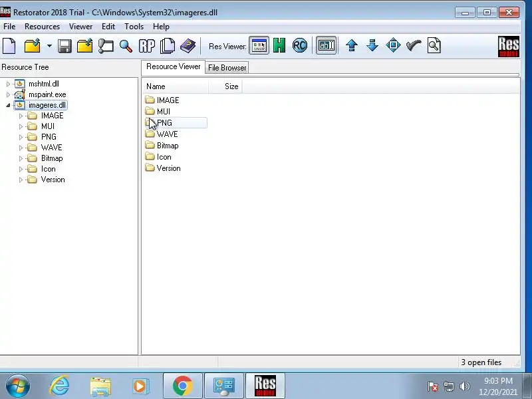
Task: Switch to the File Browser tab
Action: 227,68
